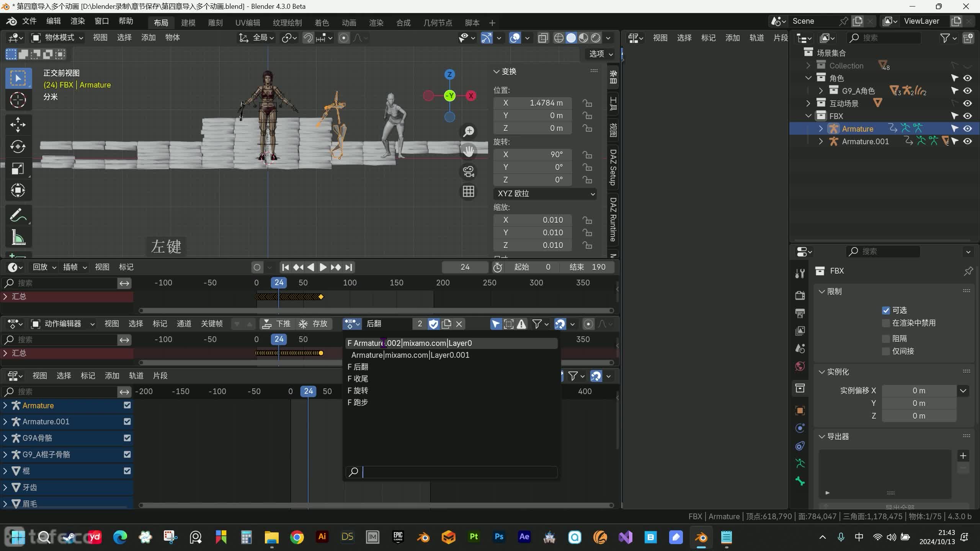Play the animation forward
This screenshot has height=551, width=980.
[x=323, y=267]
